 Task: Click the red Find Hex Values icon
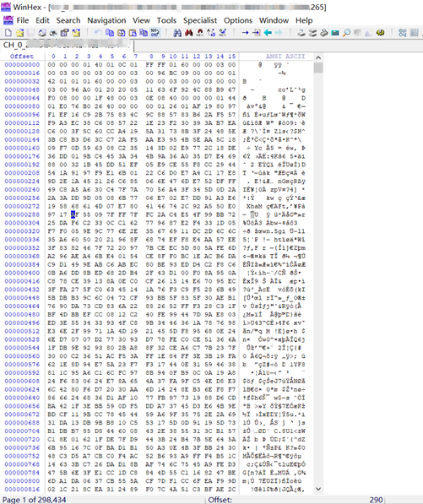188,32
